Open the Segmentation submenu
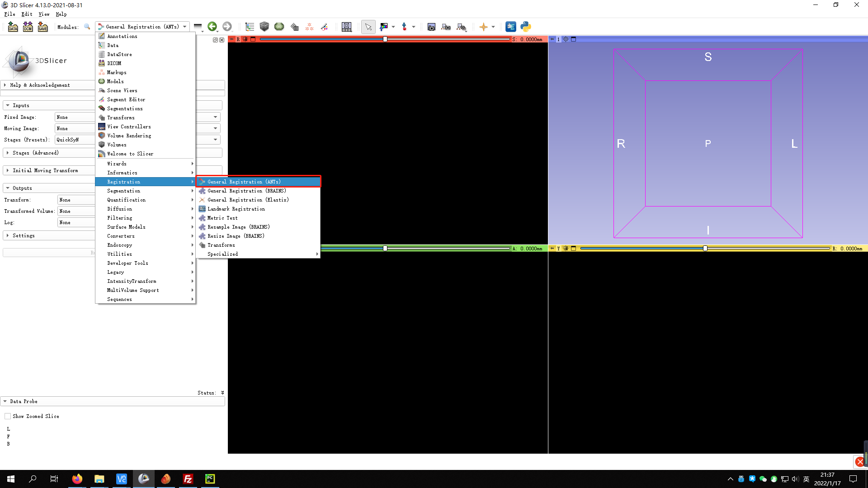 [x=123, y=191]
